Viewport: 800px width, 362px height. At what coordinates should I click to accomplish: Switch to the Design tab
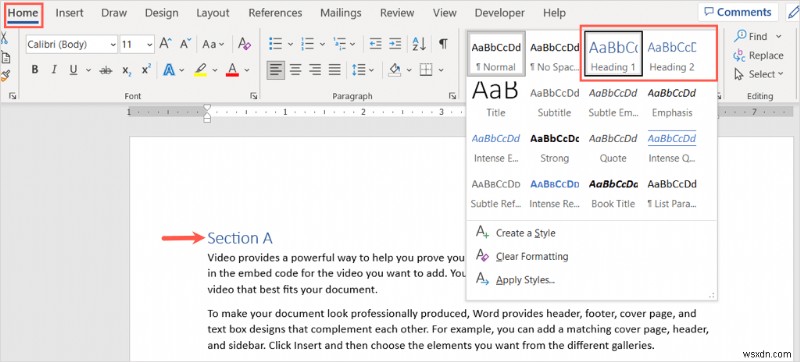pyautogui.click(x=162, y=13)
